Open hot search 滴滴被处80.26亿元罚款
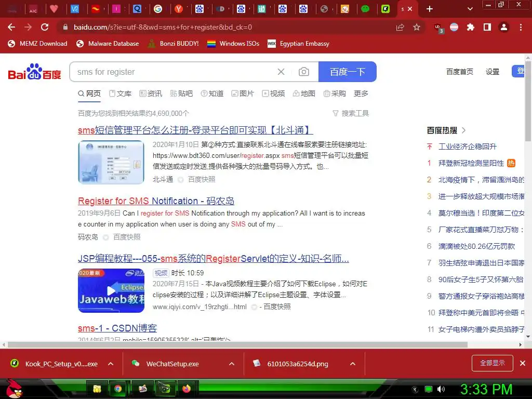 tap(476, 246)
